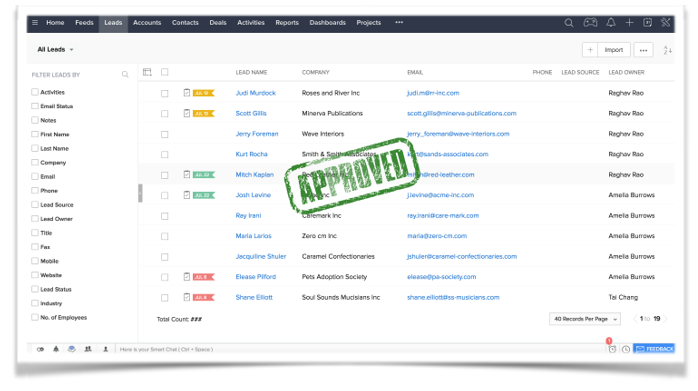Viewport: 698px width, 391px height.
Task: Open the 40 Records Per Page dropdown
Action: tap(585, 319)
